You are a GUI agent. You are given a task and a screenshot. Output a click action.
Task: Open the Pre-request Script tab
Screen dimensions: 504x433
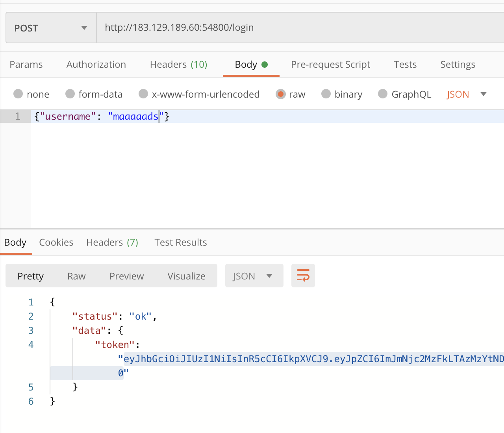click(331, 65)
